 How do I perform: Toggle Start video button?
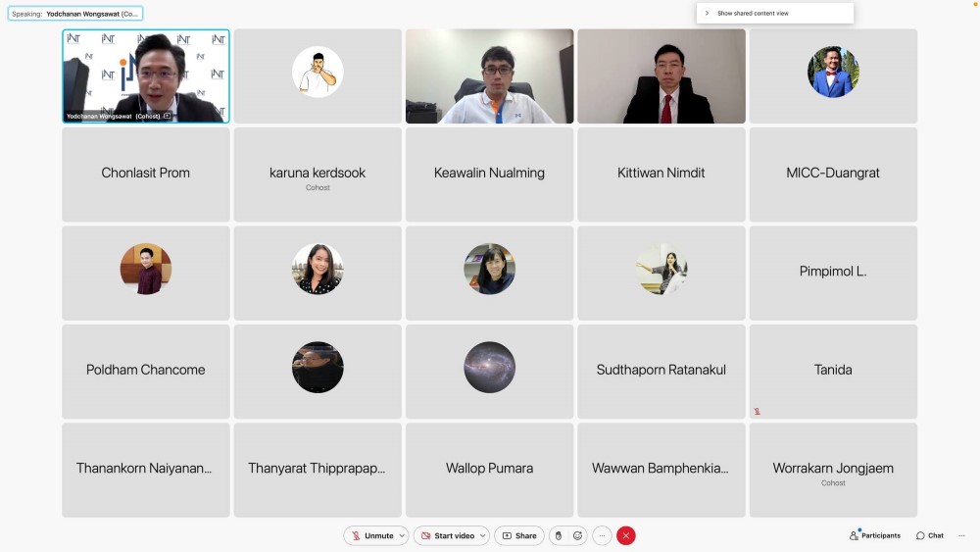[447, 535]
